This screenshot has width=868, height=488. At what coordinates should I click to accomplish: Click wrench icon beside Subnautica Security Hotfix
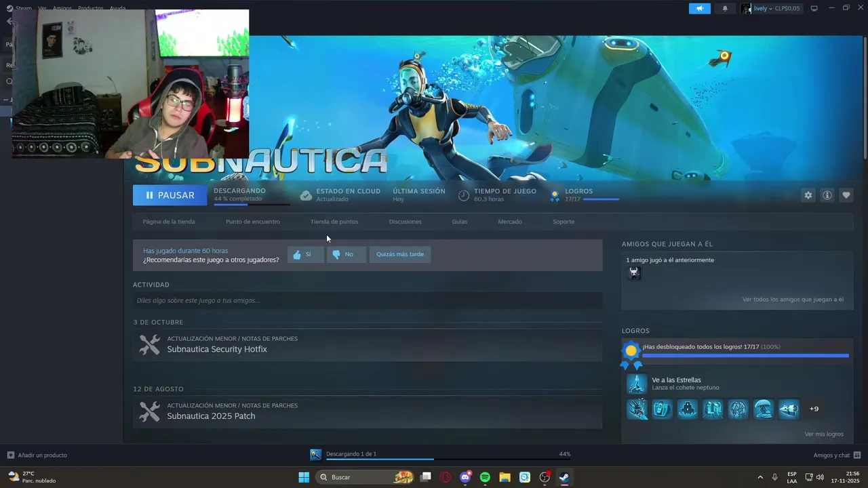pos(149,344)
